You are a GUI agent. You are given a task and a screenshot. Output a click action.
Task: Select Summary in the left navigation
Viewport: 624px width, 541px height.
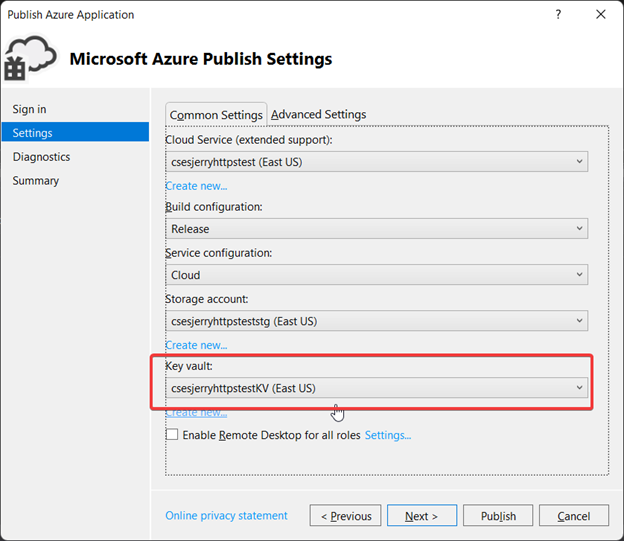[36, 181]
